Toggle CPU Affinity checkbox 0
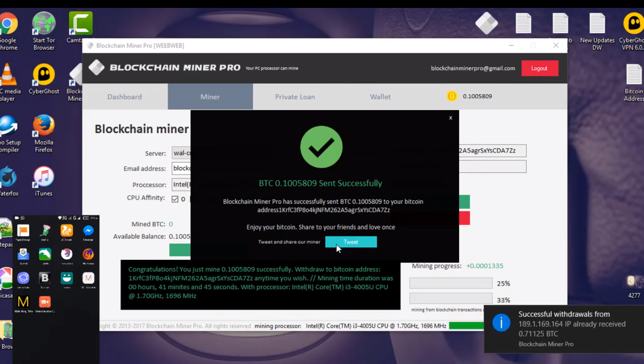The width and height of the screenshot is (644, 364). click(x=175, y=199)
